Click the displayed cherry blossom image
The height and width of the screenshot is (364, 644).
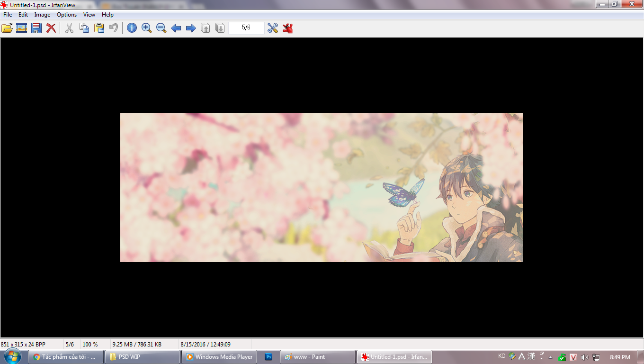point(322,187)
